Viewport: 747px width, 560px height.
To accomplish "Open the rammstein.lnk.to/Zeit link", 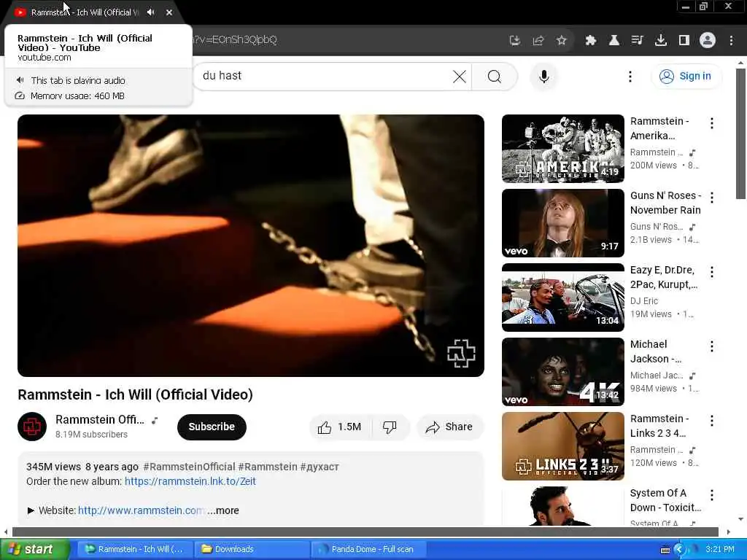I will coord(190,481).
